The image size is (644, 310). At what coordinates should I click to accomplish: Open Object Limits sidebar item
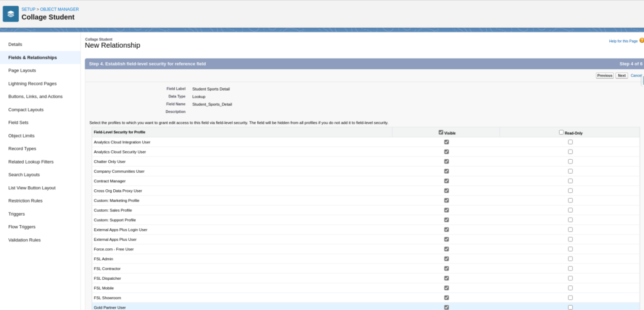[x=21, y=135]
